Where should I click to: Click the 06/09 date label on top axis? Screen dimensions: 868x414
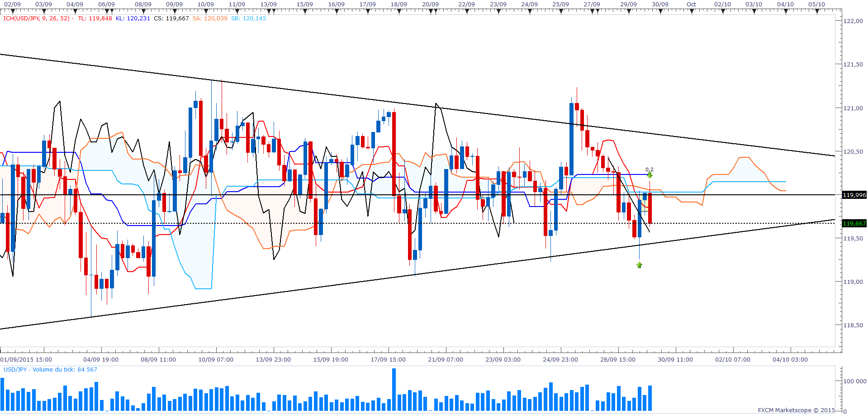point(106,5)
